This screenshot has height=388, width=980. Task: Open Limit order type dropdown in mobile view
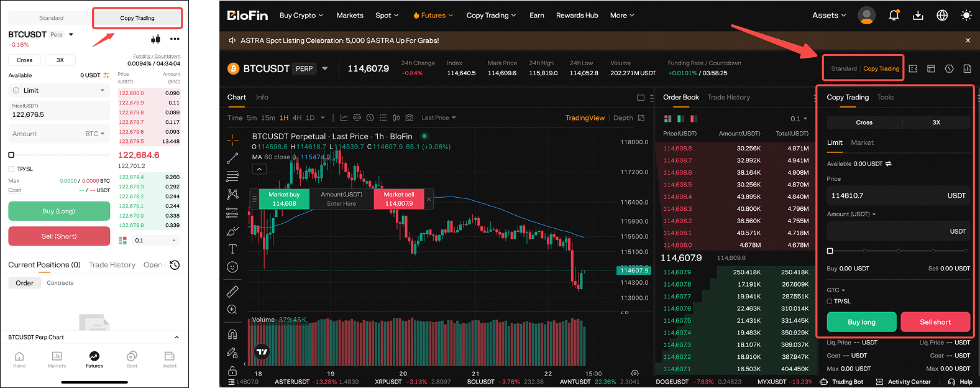[59, 90]
